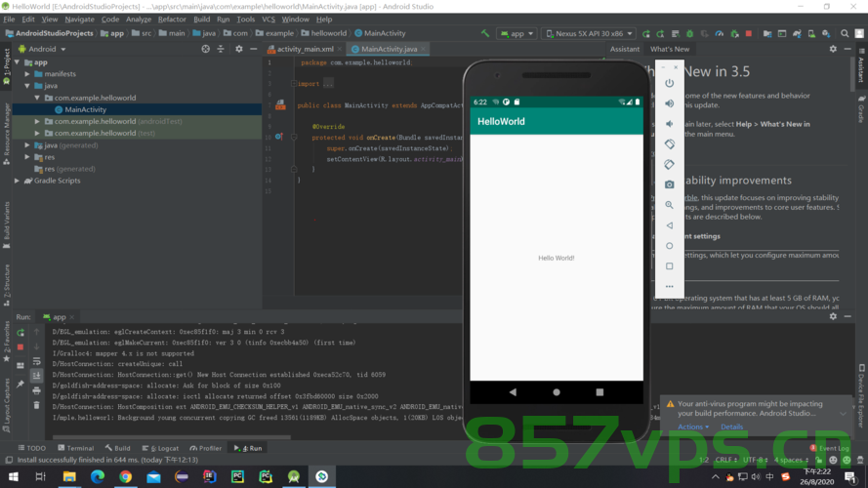Click Clear All trash icon in Run panel
Image resolution: width=868 pixels, height=488 pixels.
pyautogui.click(x=36, y=405)
